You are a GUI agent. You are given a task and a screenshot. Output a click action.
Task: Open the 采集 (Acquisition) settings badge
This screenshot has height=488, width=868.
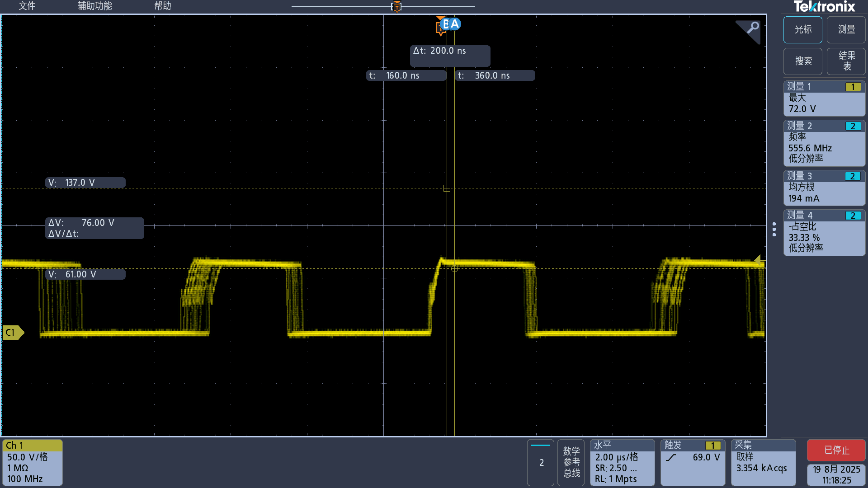[x=763, y=462]
